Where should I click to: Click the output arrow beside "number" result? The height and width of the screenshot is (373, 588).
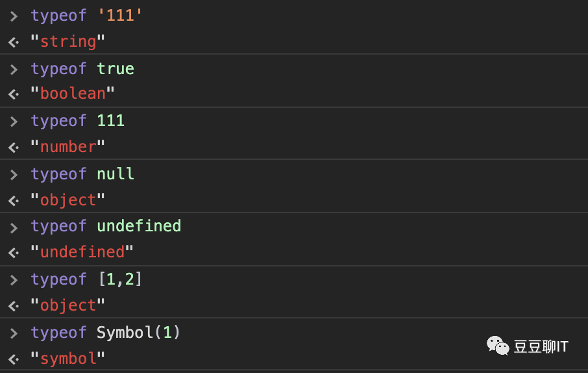click(x=14, y=148)
